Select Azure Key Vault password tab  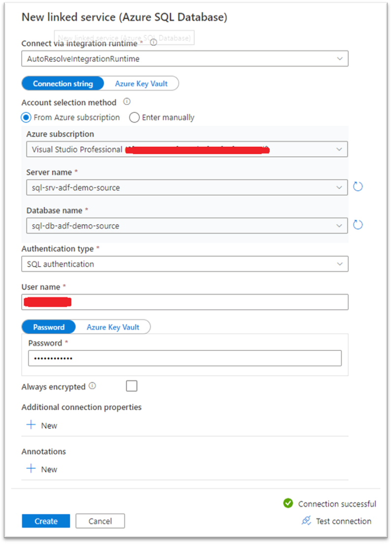(x=113, y=327)
